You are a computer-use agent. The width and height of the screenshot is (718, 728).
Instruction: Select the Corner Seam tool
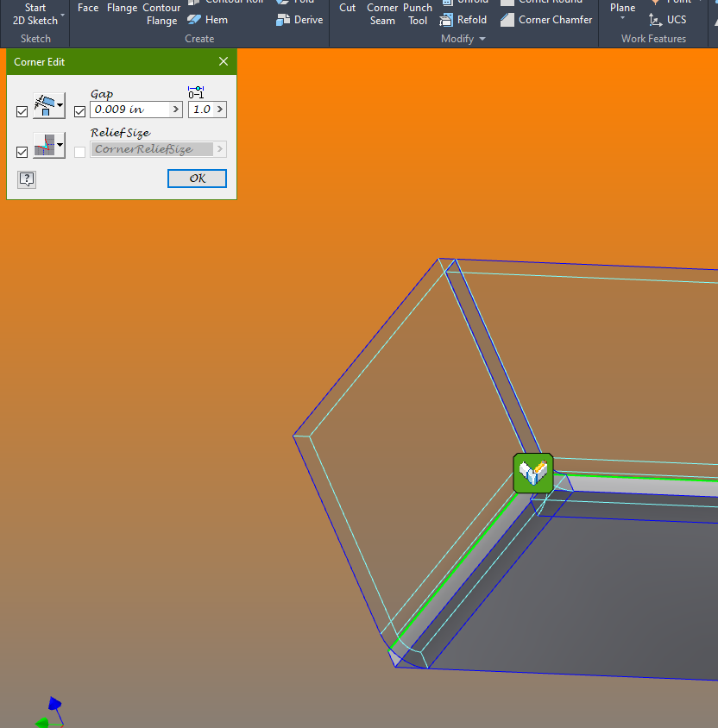[382, 15]
